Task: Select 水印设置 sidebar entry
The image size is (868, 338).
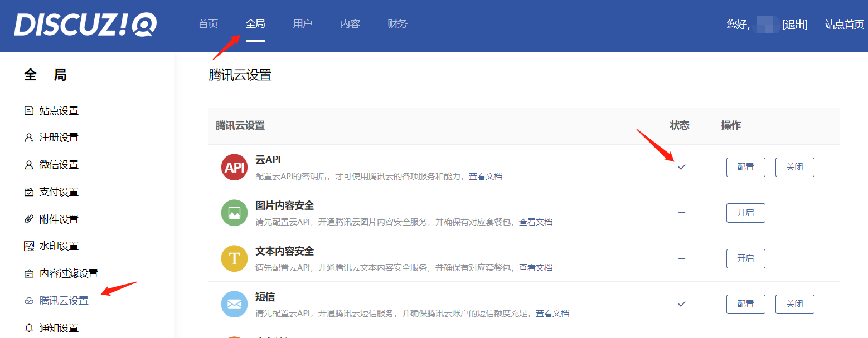Action: coord(59,246)
